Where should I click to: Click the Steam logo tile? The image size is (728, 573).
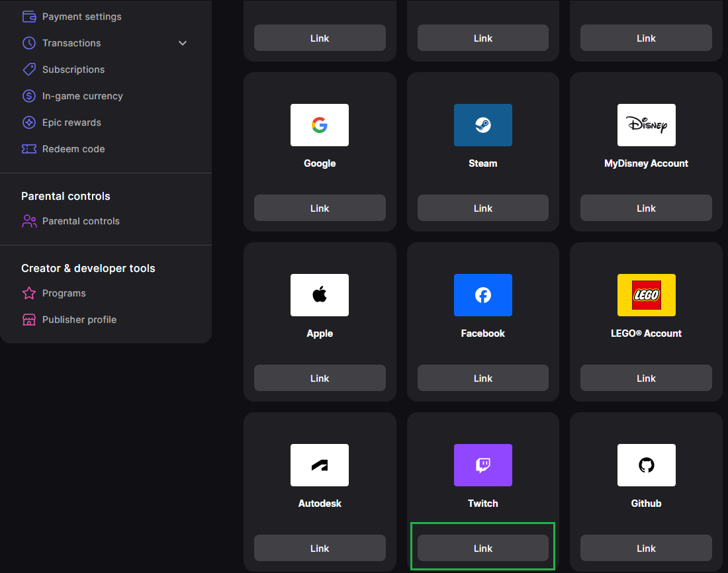point(483,125)
